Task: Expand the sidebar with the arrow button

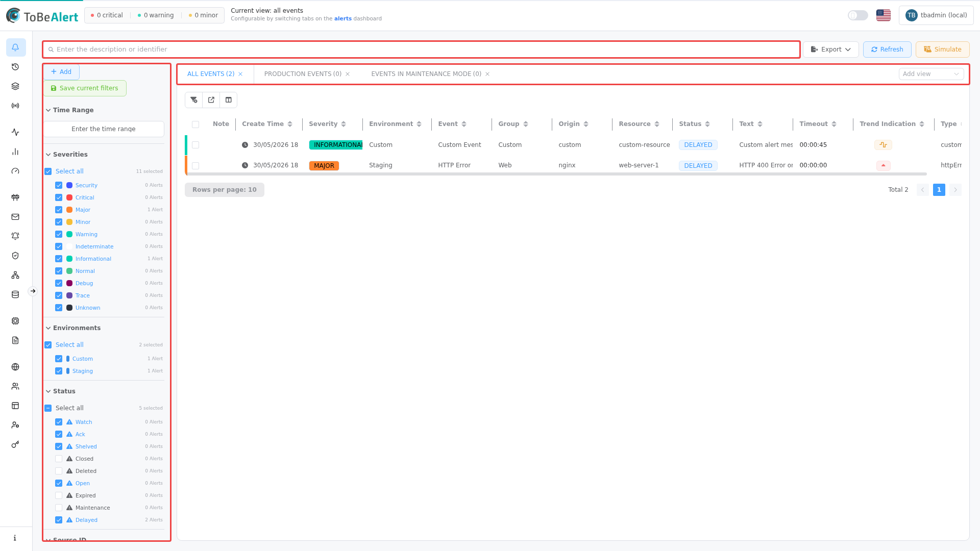Action: pyautogui.click(x=33, y=291)
